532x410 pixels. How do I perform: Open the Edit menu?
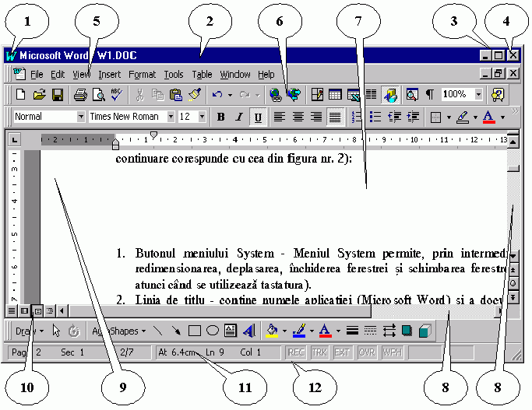(58, 74)
